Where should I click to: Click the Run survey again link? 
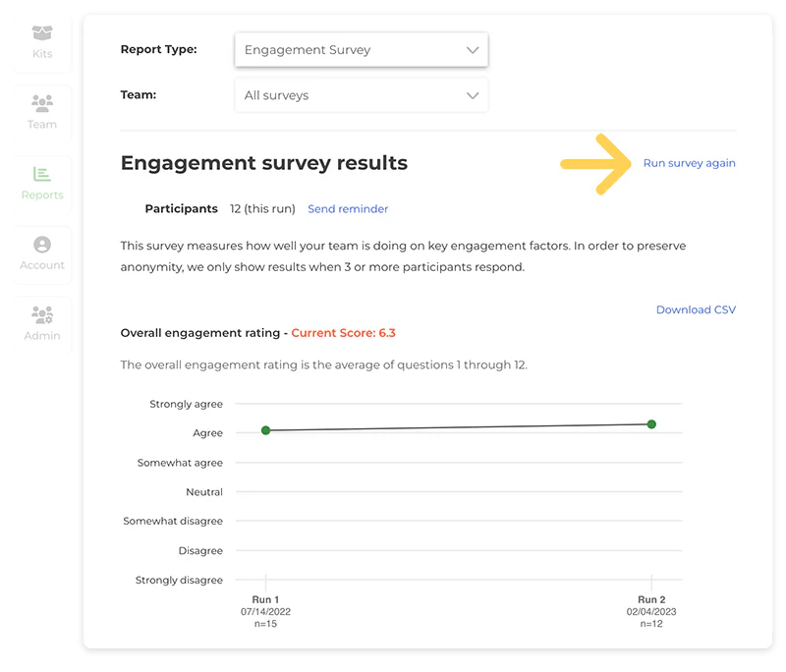690,163
